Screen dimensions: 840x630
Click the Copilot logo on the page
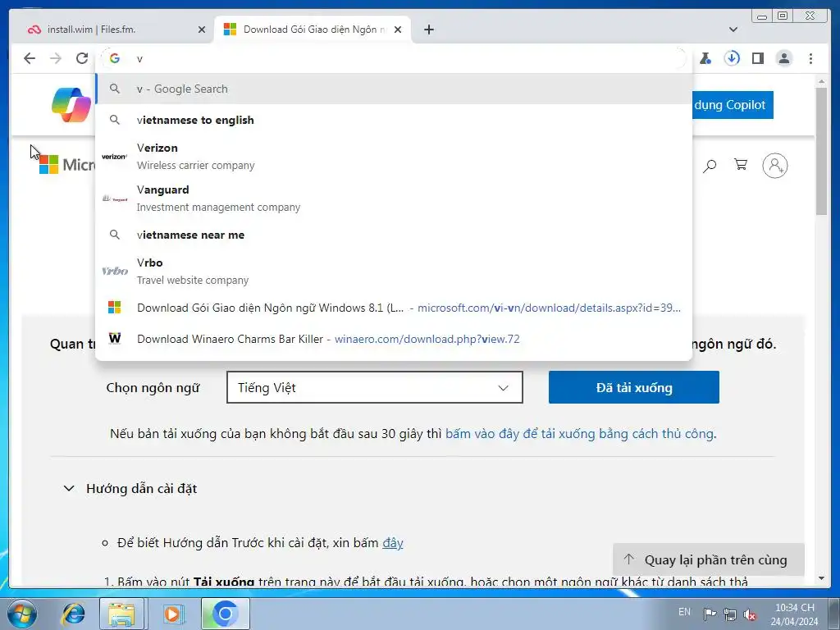pos(71,104)
